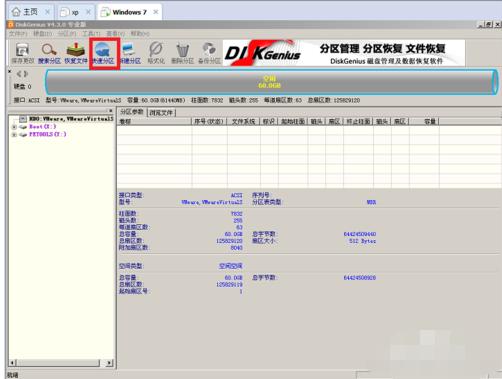This screenshot has height=379, width=502.
Task: Click the Delete Partition trash bin icon
Action: (182, 53)
